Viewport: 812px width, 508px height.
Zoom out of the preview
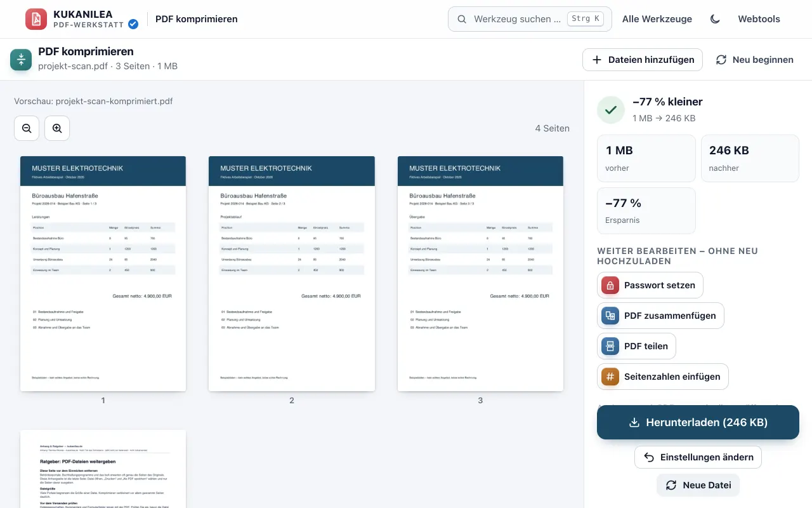click(x=27, y=128)
